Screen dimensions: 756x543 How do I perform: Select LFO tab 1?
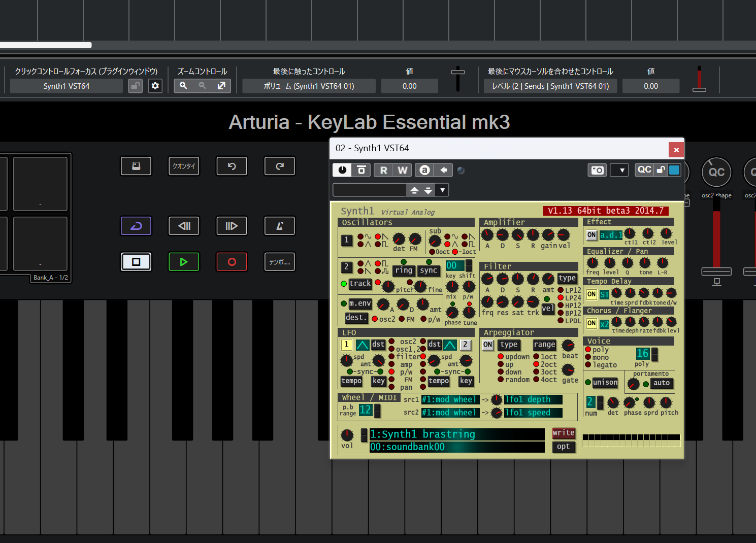(346, 345)
